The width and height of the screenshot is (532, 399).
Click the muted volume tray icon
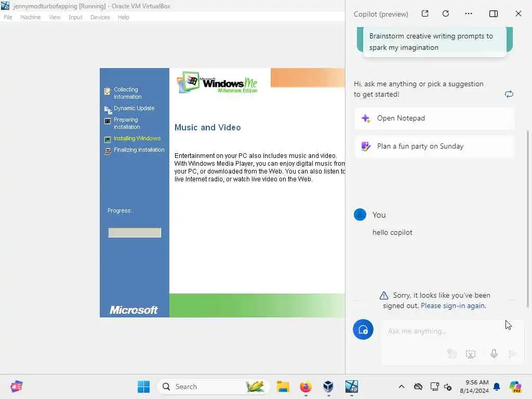tap(448, 387)
